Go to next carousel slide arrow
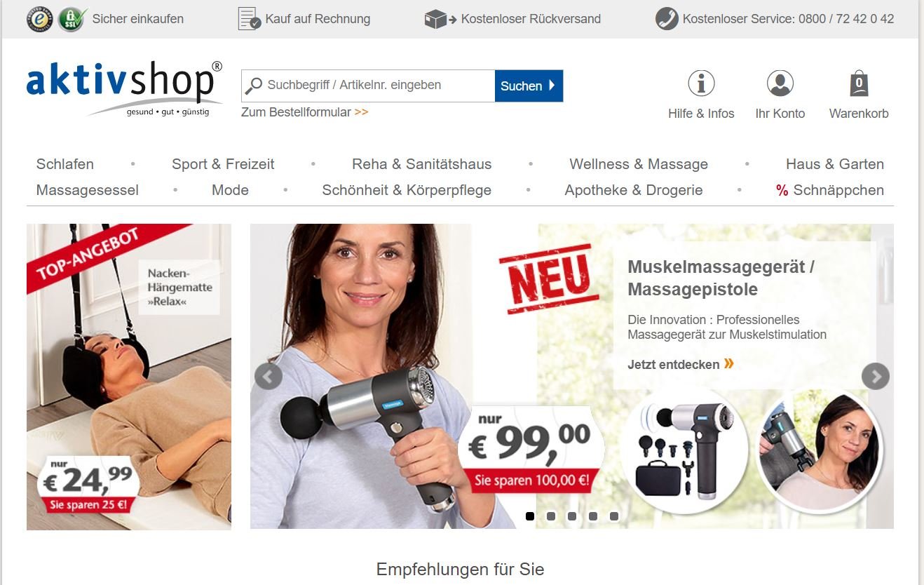Screen dimensions: 924x585 coord(876,377)
